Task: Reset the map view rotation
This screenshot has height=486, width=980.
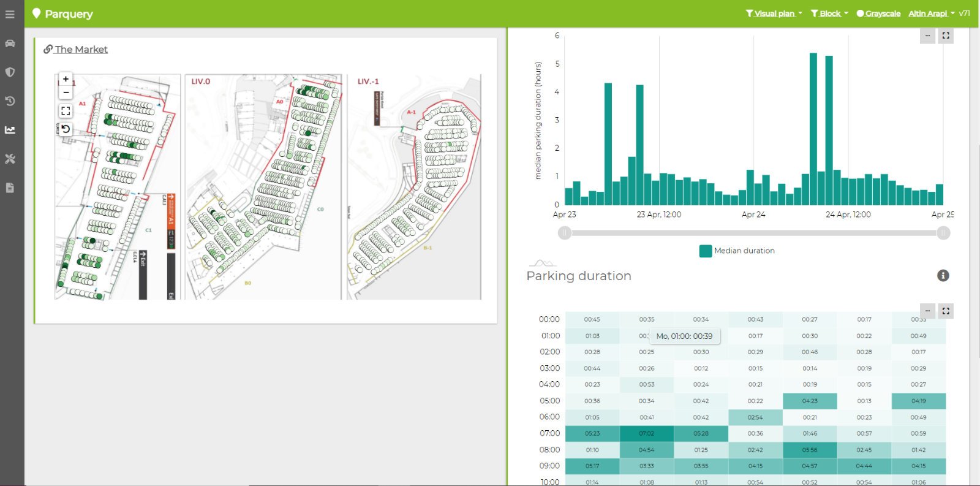Action: (66, 129)
